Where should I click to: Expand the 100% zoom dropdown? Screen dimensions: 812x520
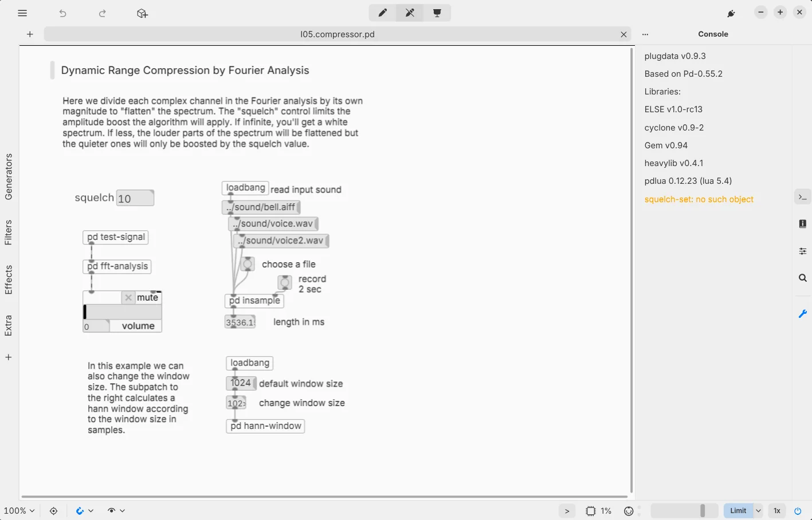(x=19, y=511)
